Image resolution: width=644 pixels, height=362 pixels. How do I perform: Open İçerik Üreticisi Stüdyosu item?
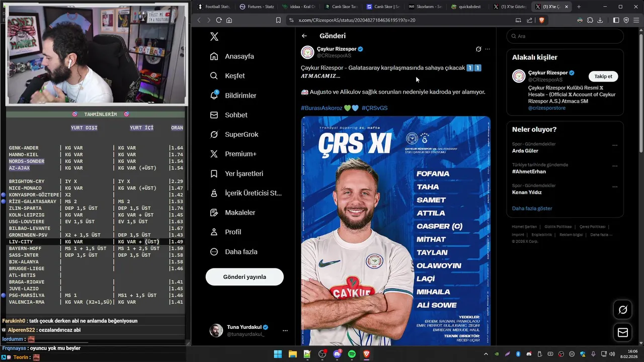tap(246, 193)
